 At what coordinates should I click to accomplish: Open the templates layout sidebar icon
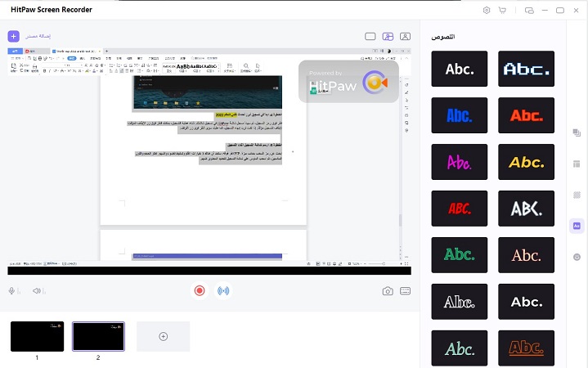click(x=577, y=164)
